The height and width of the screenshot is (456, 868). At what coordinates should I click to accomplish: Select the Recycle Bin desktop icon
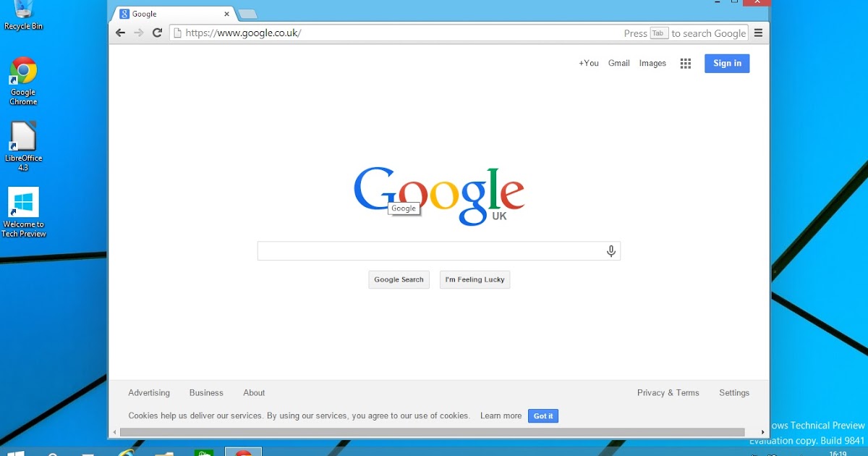pos(23,15)
